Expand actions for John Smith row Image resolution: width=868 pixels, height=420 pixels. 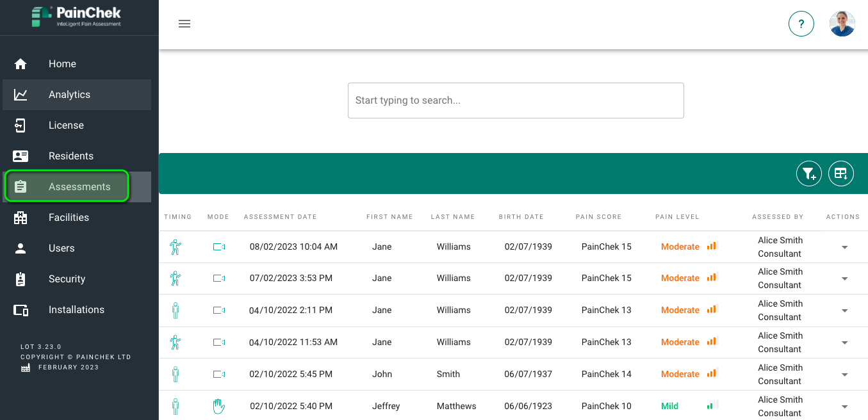844,375
